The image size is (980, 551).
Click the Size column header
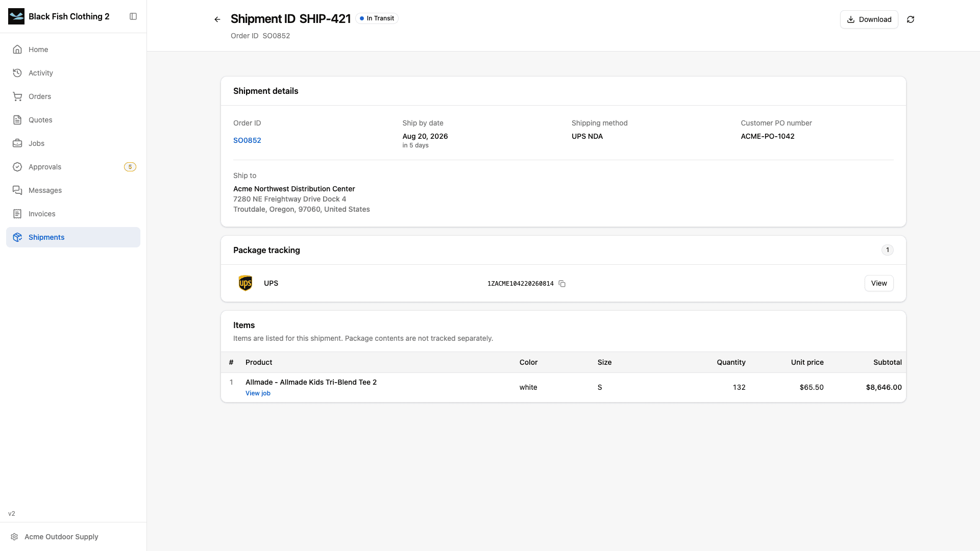click(604, 362)
